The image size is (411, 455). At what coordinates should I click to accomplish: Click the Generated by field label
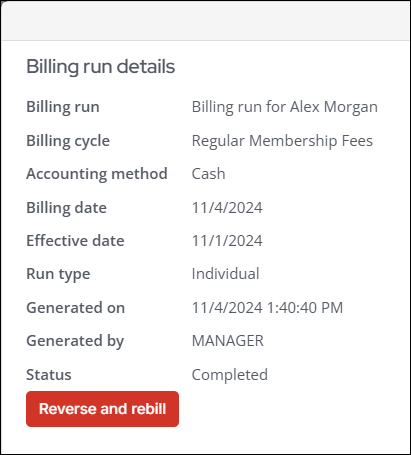[x=75, y=341]
